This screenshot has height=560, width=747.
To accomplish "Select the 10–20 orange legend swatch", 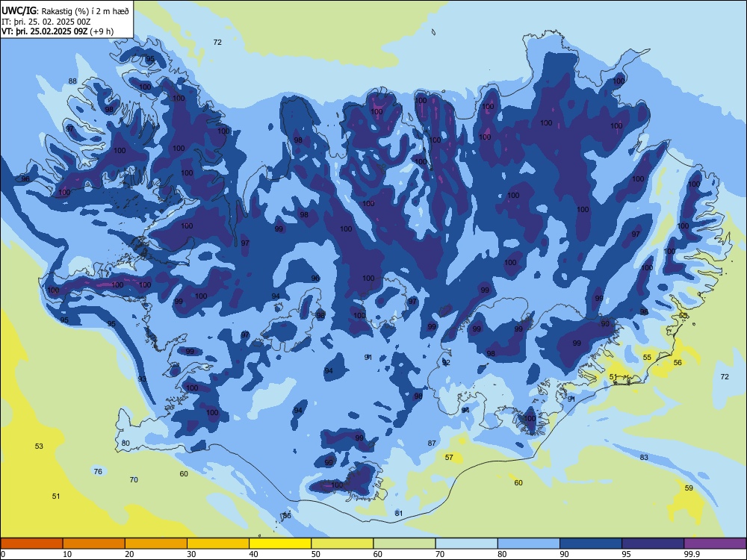I will click(94, 544).
